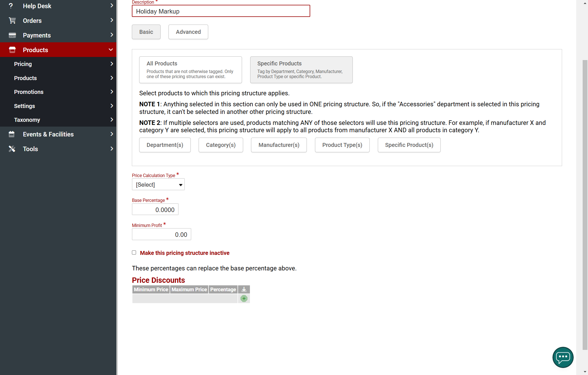Screen dimensions: 588x375
Task: Click the Help Desk question mark icon
Action: pyautogui.click(x=11, y=6)
